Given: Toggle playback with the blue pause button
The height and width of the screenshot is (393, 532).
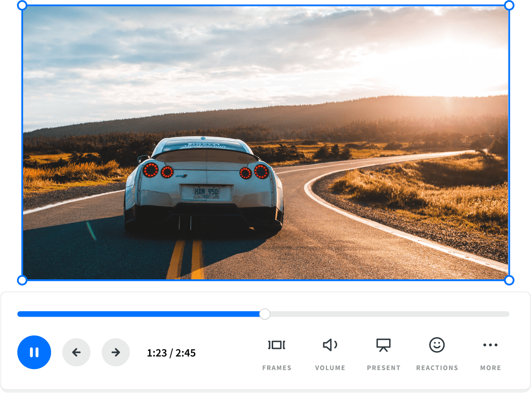Looking at the screenshot, I should point(34,352).
